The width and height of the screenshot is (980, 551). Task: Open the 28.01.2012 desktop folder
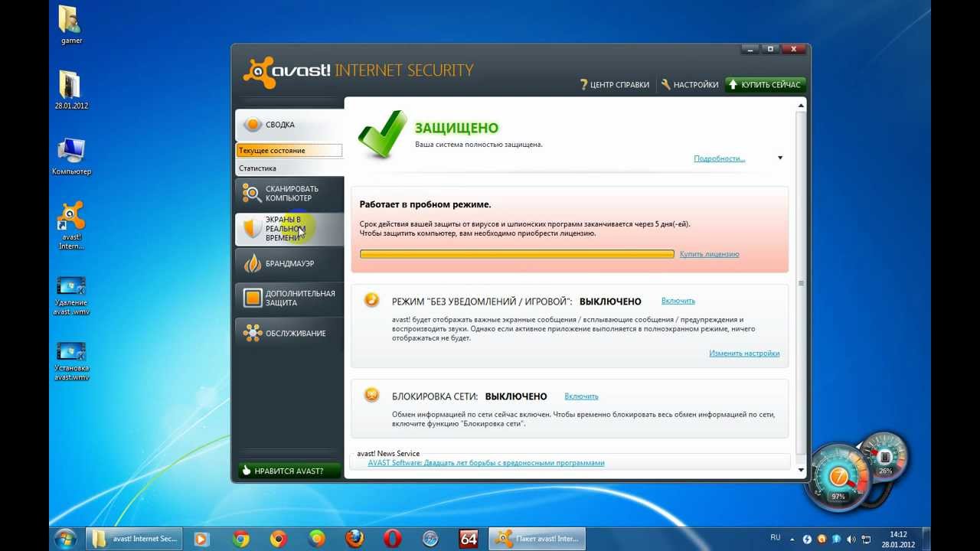click(x=71, y=90)
